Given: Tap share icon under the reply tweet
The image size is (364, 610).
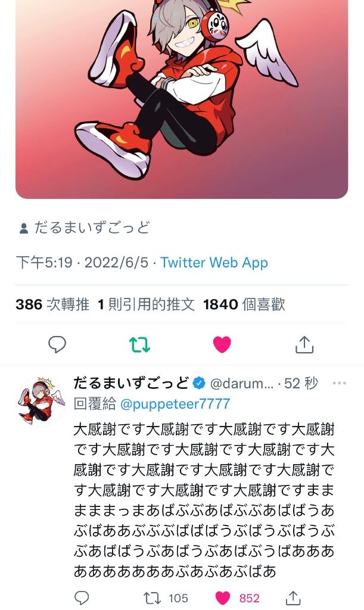Looking at the screenshot, I should 294,597.
